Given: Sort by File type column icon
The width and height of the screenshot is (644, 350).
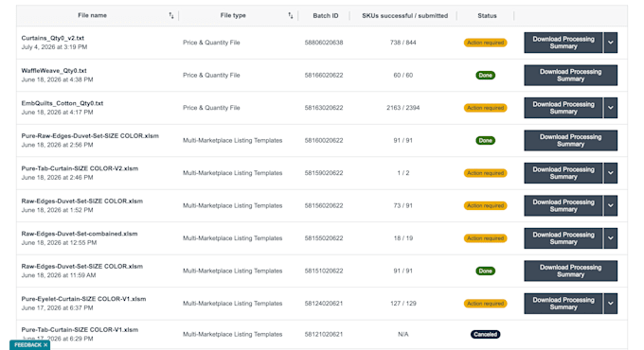Looking at the screenshot, I should 291,15.
